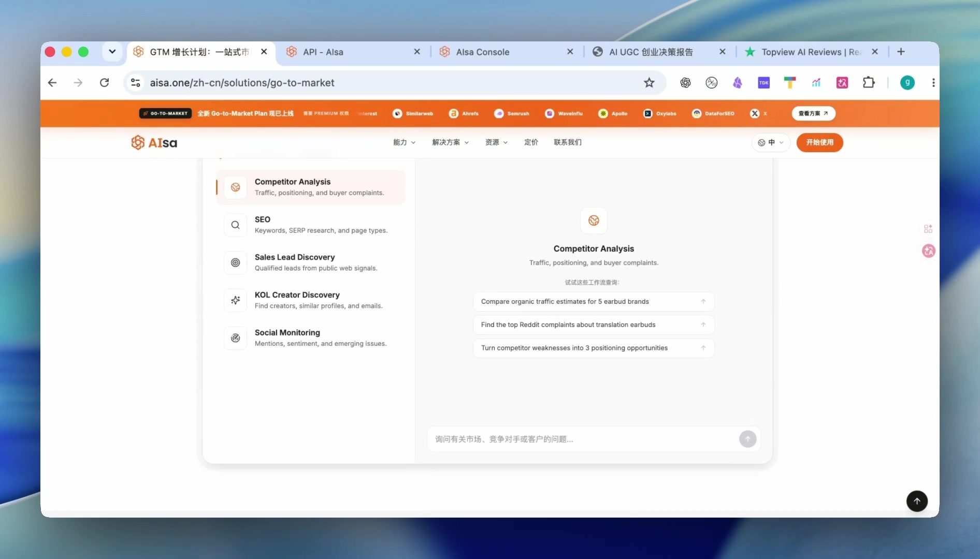980x559 pixels.
Task: Switch to the AIsa Console tab
Action: click(x=506, y=52)
